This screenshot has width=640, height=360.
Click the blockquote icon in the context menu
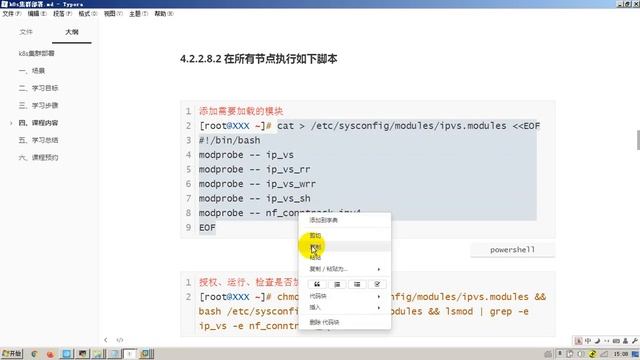[x=317, y=284]
